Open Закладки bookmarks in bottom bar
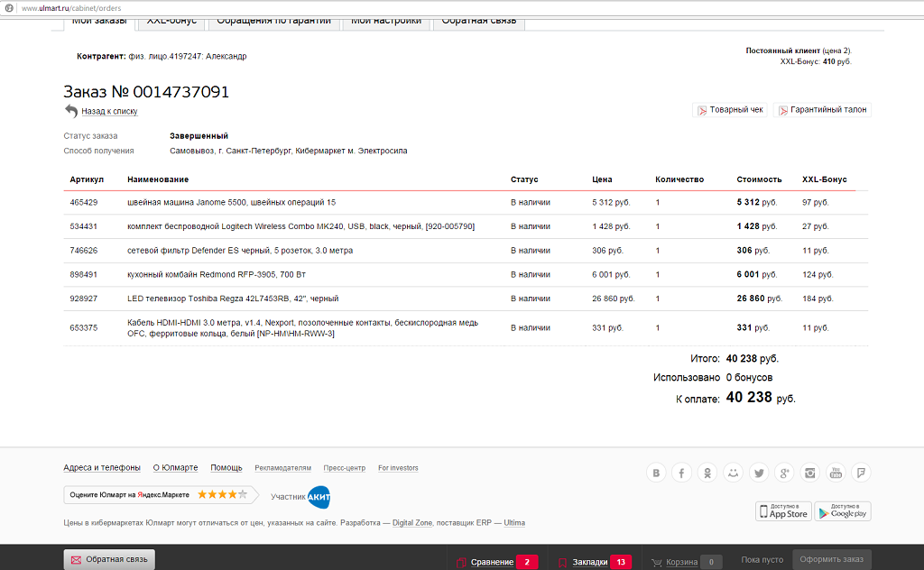The height and width of the screenshot is (570, 924). coord(589,562)
